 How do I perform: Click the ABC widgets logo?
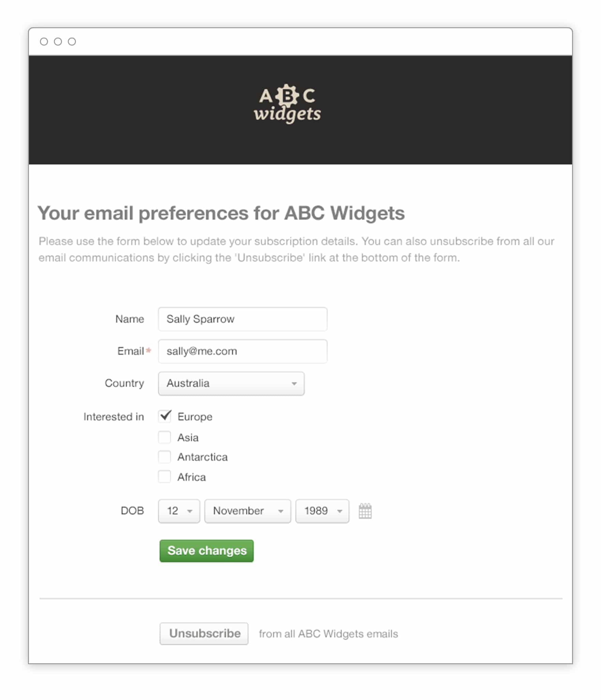[x=287, y=104]
